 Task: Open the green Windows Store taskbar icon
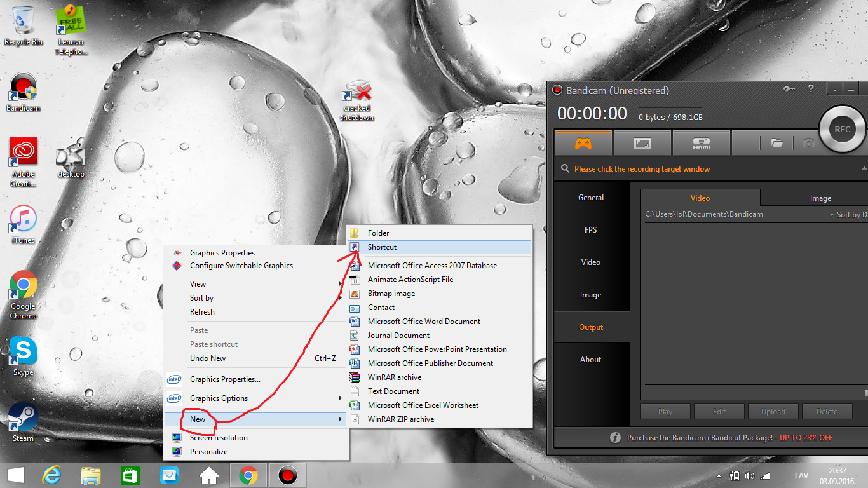[x=130, y=475]
